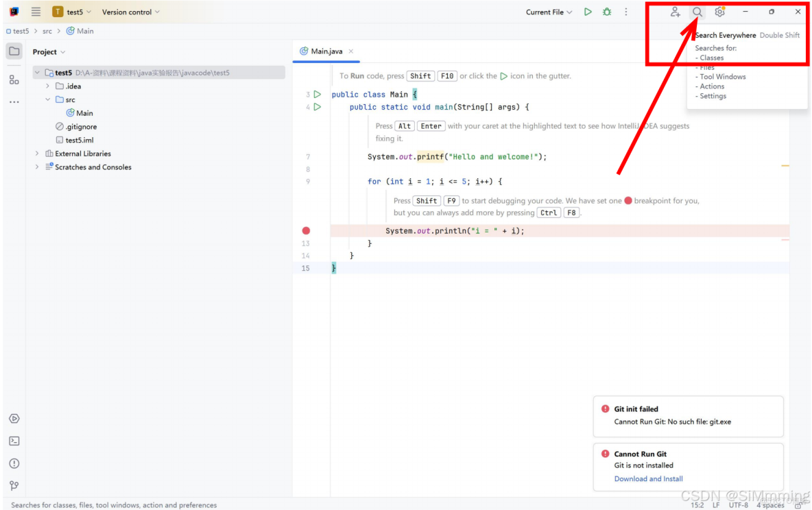
Task: Start debugging with the bug icon
Action: coord(606,12)
